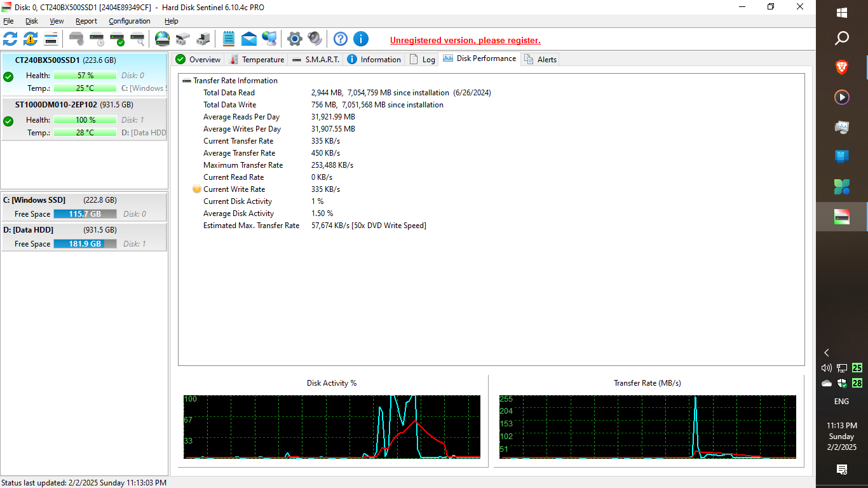Click the globe disk toolbar icon
868x488 pixels.
click(x=163, y=39)
